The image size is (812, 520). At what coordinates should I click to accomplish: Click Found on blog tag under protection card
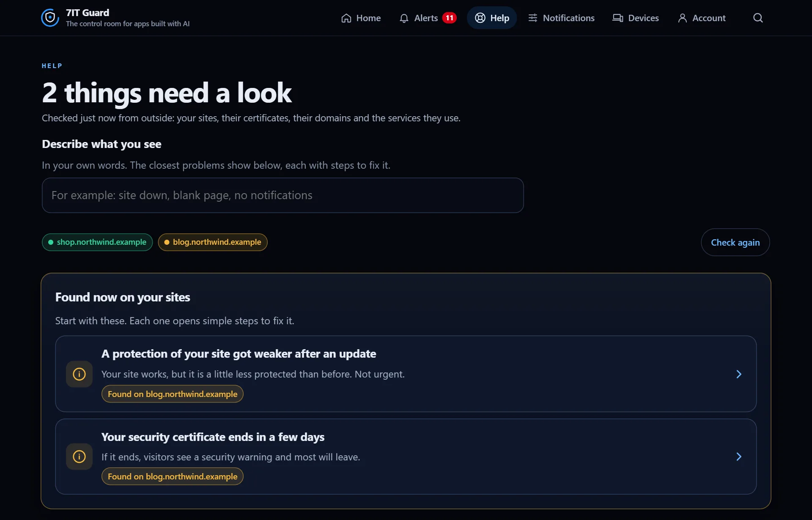173,394
